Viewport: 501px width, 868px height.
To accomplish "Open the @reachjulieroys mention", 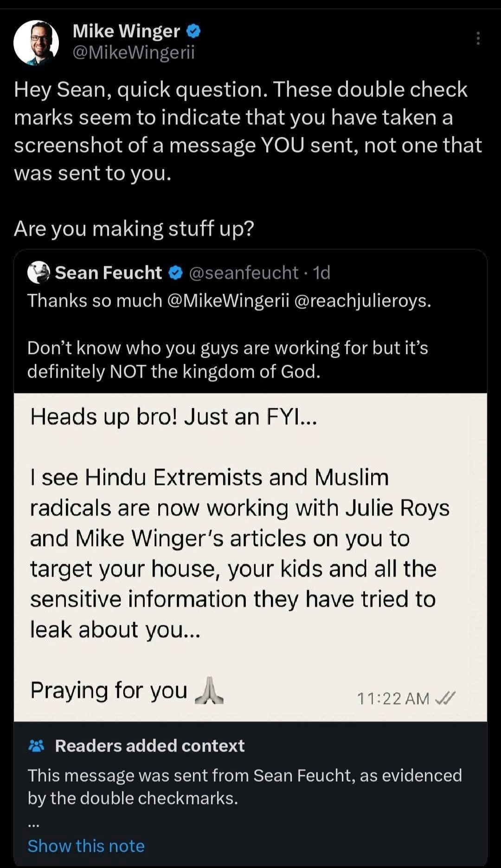I will [362, 301].
